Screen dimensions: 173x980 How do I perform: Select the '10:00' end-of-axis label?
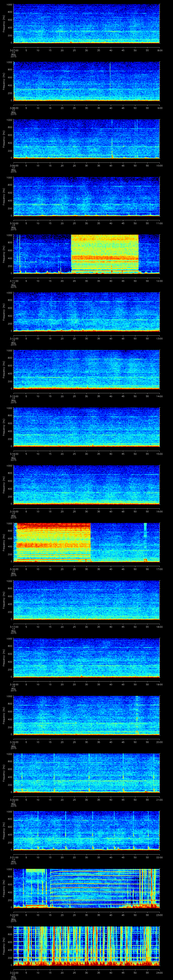point(159,165)
